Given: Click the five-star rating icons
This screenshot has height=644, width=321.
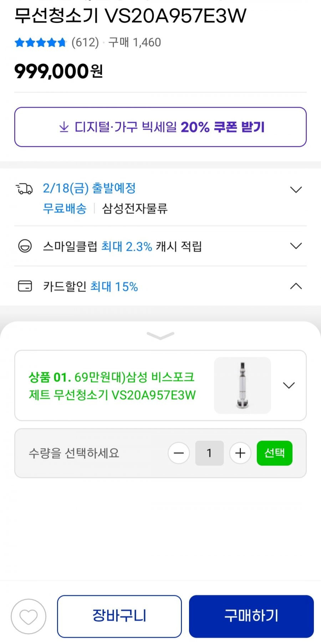Looking at the screenshot, I should click(41, 43).
